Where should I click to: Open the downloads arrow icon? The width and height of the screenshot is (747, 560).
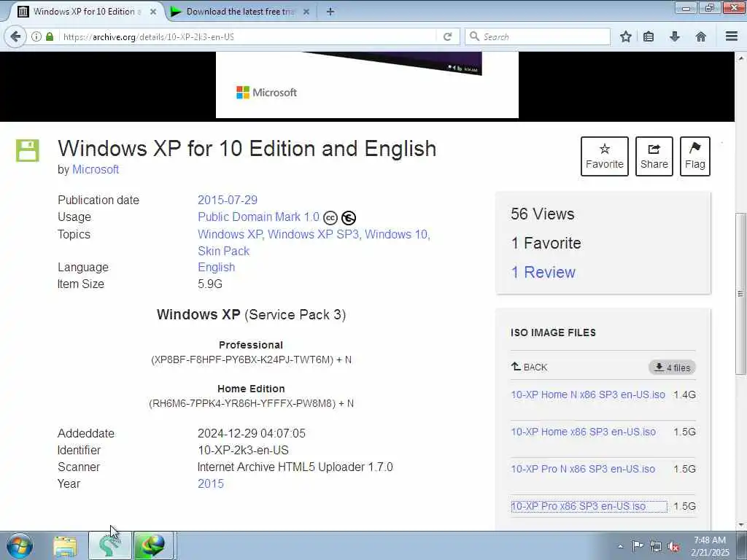click(x=675, y=36)
